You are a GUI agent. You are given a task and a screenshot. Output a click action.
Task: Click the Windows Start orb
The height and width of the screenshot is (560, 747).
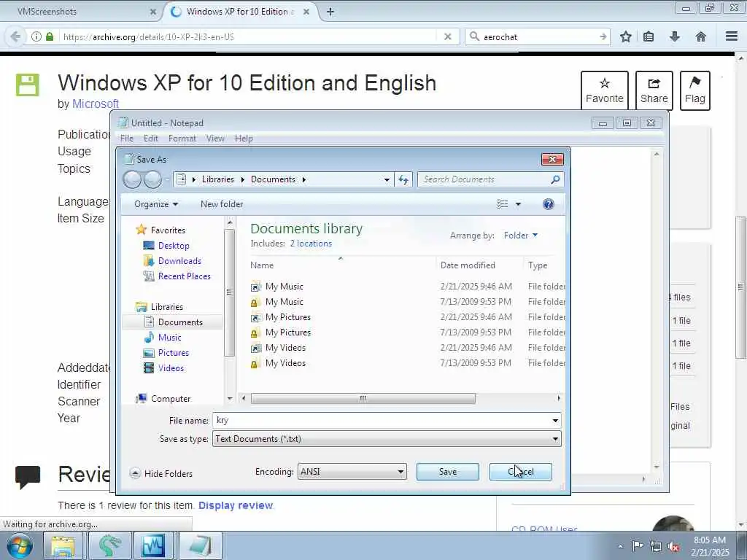(x=20, y=545)
